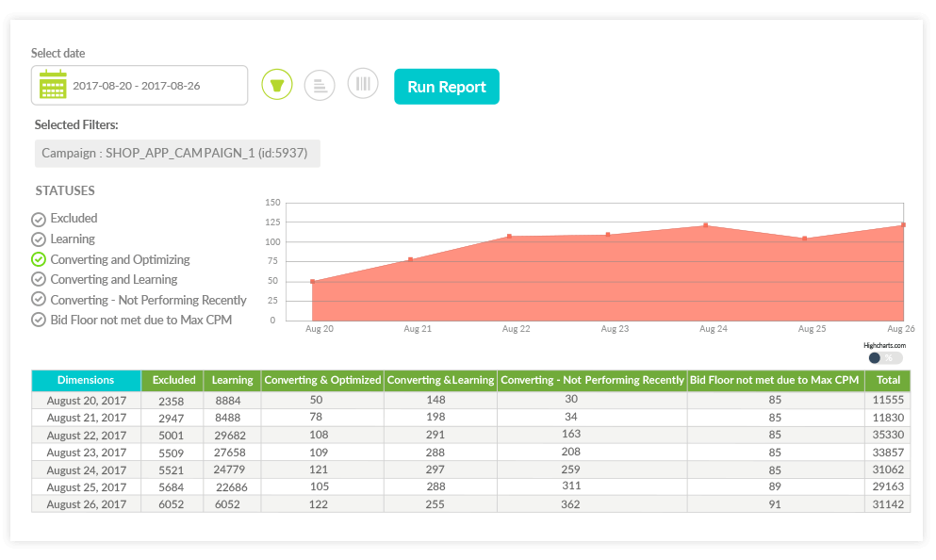Click the date range field 2017-08-20 - 2017-08-26
The width and height of the screenshot is (936, 560).
click(140, 86)
